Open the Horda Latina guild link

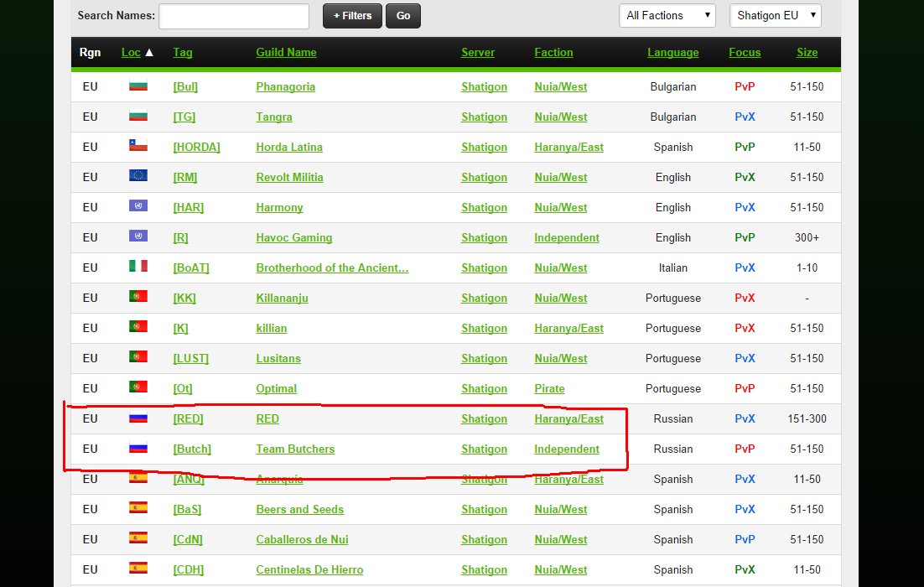[x=289, y=147]
